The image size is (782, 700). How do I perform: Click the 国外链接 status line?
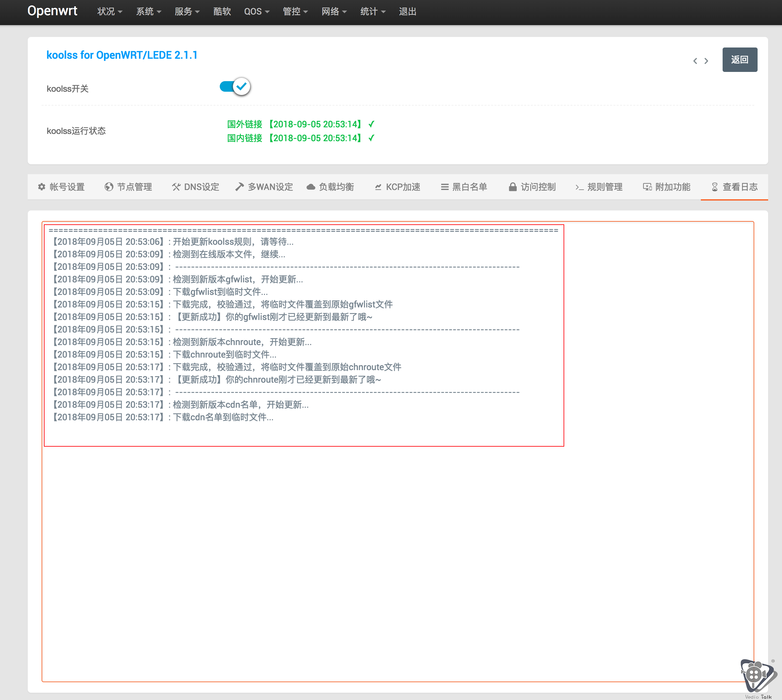301,124
